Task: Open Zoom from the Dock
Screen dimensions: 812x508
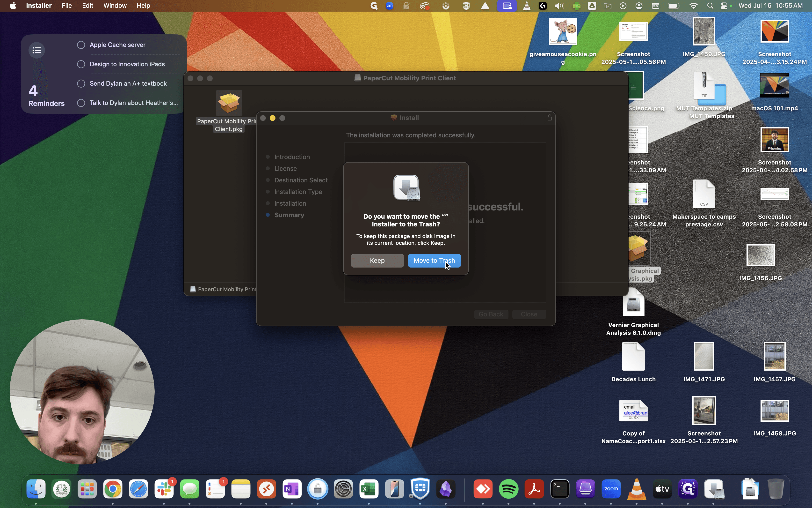Action: click(x=611, y=489)
